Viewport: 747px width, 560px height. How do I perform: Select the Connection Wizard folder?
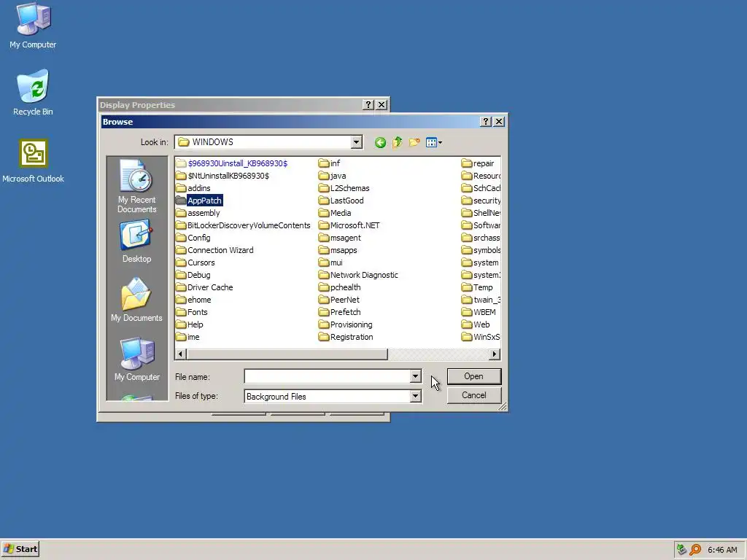point(215,250)
